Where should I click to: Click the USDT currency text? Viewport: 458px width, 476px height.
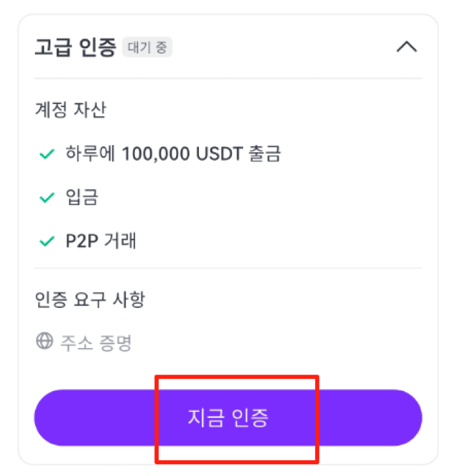click(x=219, y=154)
